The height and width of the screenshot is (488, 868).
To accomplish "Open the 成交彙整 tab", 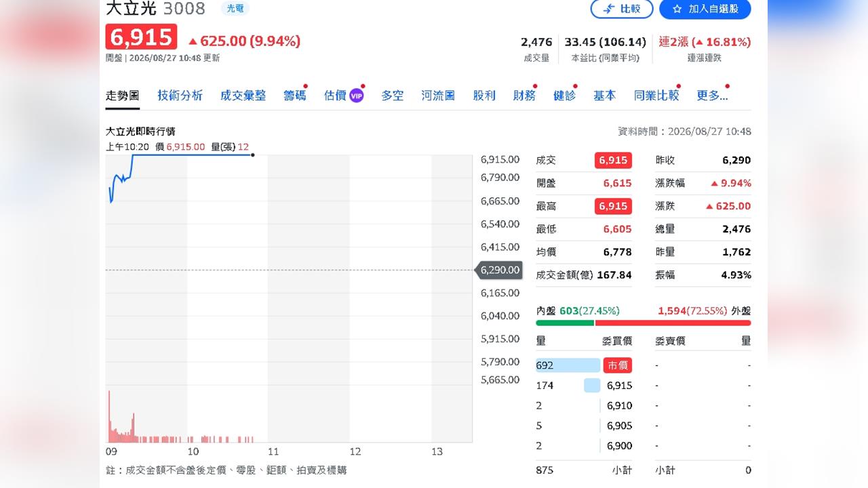I will [x=243, y=96].
